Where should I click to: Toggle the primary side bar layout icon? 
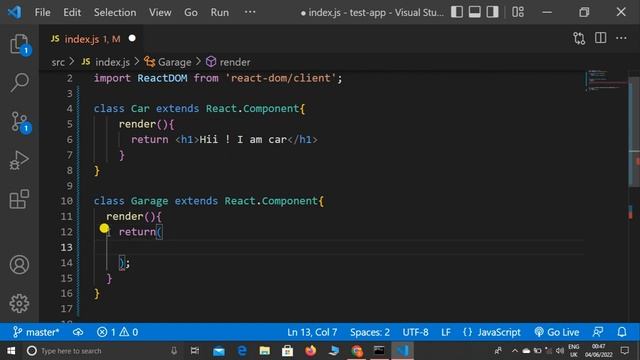(x=457, y=12)
